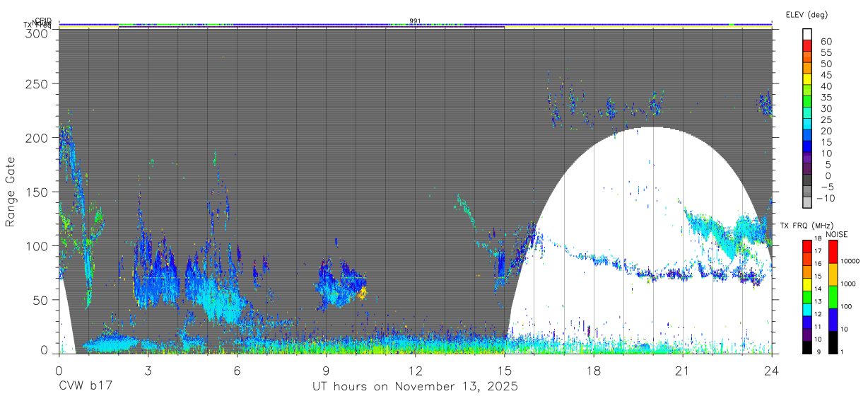
Task: Click ELEV legend value '45'
Action: [x=826, y=75]
